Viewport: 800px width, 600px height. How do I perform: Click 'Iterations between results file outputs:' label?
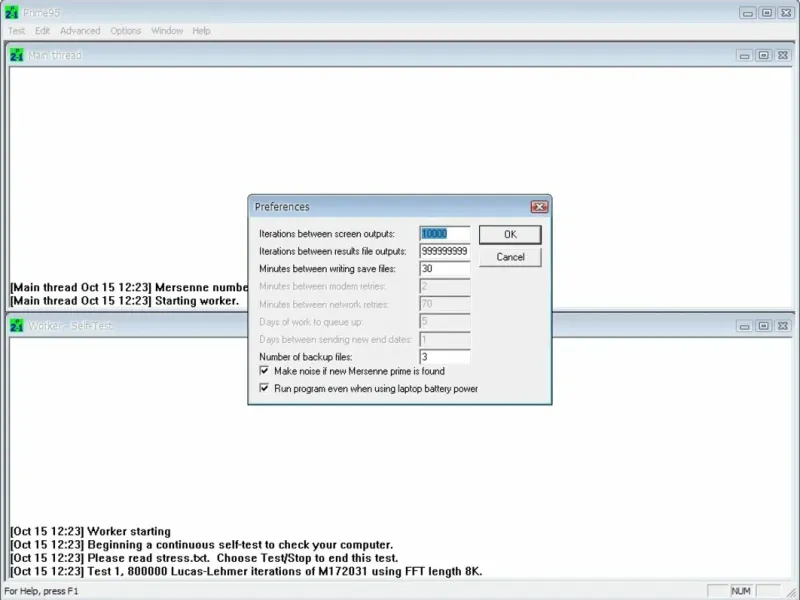pyautogui.click(x=333, y=251)
